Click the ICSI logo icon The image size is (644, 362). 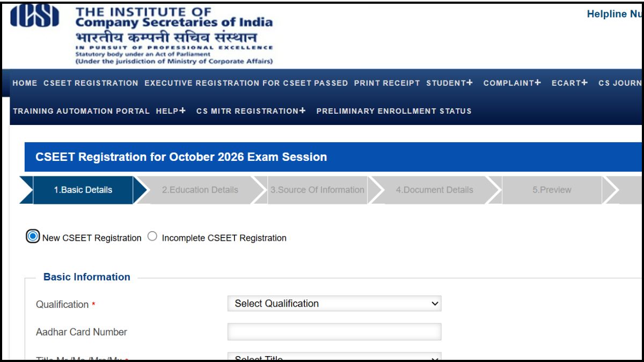[x=35, y=17]
